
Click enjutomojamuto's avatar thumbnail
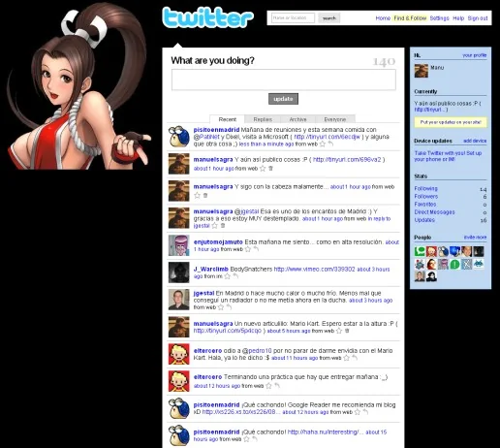[x=178, y=245]
